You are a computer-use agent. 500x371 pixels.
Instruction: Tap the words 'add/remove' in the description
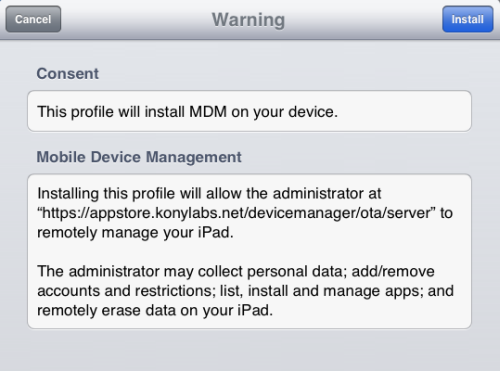pyautogui.click(x=393, y=271)
